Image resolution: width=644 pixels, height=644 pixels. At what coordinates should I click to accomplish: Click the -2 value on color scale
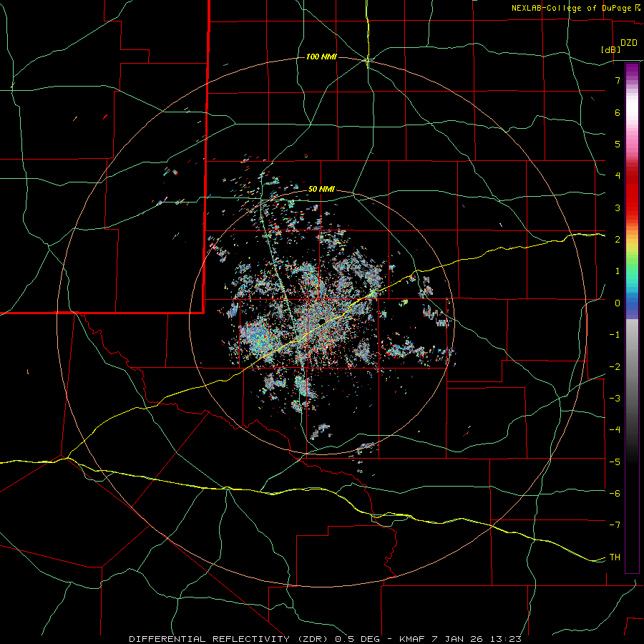pos(615,367)
